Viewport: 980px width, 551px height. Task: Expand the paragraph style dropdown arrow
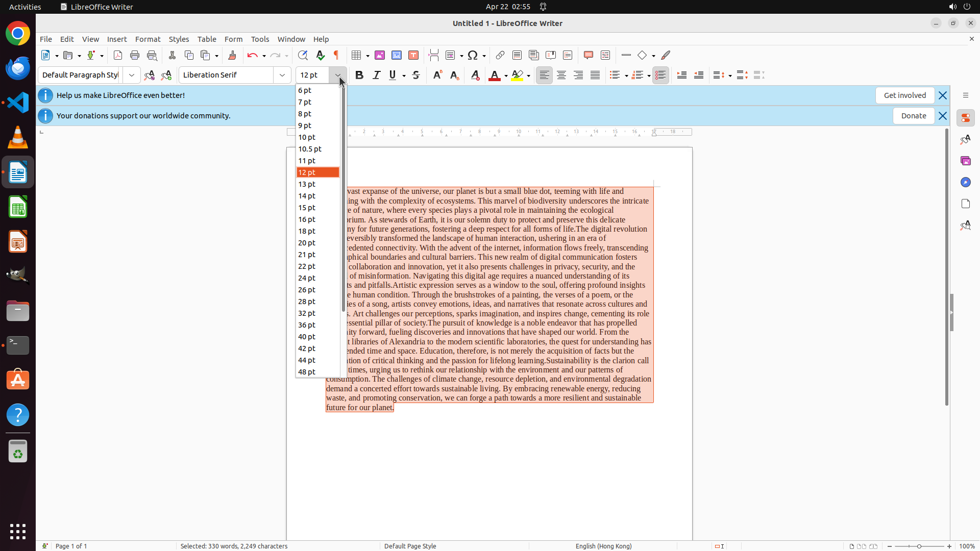pos(132,75)
